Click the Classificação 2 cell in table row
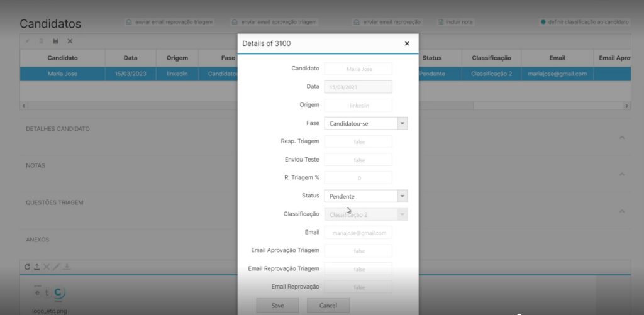This screenshot has width=644, height=315. (x=492, y=74)
